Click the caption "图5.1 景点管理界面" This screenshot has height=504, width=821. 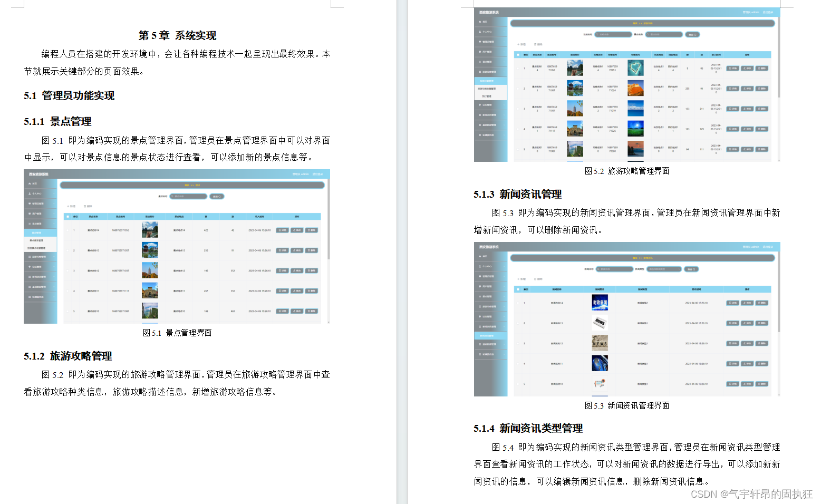[x=177, y=333]
